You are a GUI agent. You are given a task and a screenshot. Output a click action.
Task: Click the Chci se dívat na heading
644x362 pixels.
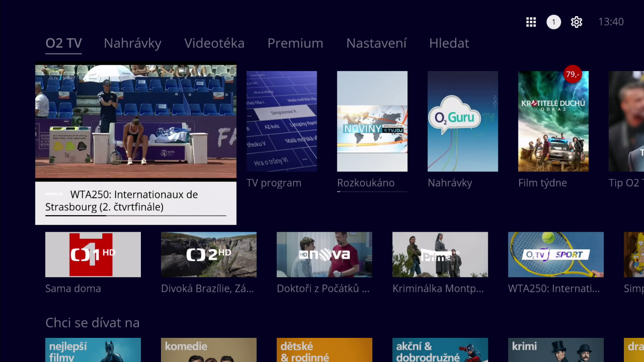point(93,323)
